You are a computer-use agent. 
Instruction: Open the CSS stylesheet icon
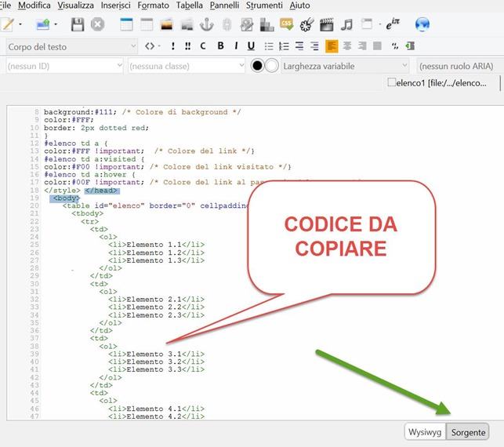click(x=286, y=24)
